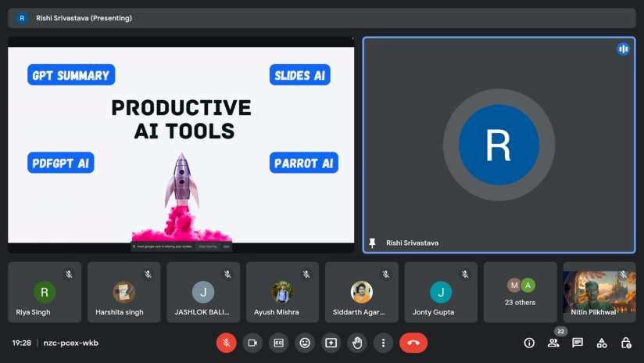Click Rishi Srivastava's large R avatar

click(x=499, y=145)
